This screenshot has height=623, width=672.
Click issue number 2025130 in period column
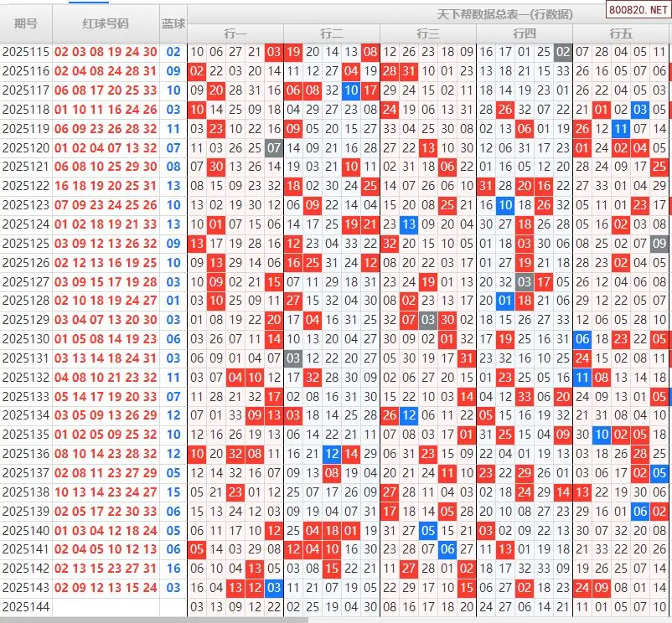tap(26, 339)
